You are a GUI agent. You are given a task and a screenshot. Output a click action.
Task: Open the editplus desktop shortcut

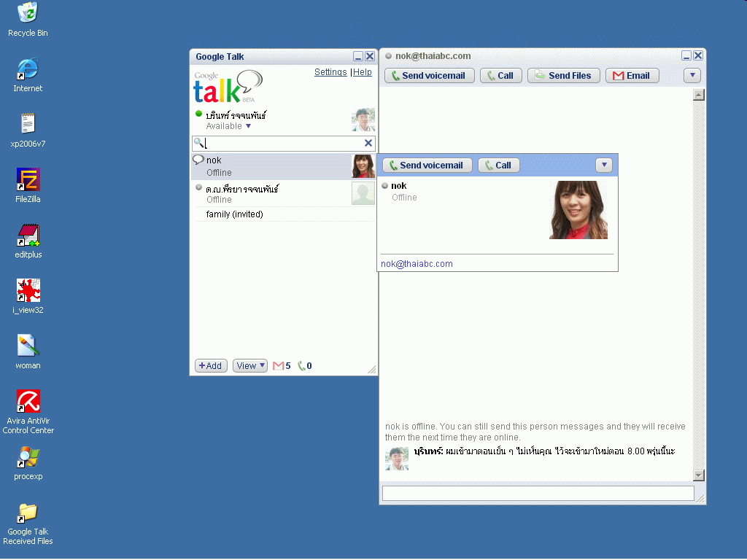click(x=28, y=236)
